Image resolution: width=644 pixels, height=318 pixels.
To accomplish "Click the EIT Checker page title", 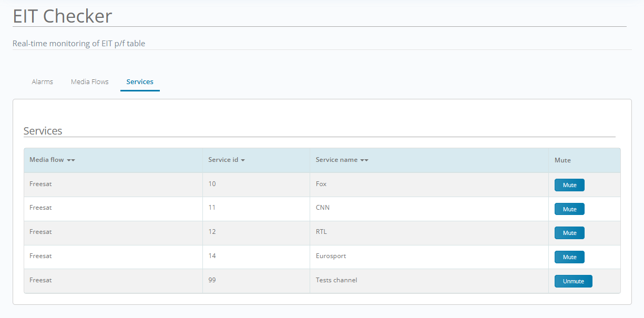I will tap(62, 16).
